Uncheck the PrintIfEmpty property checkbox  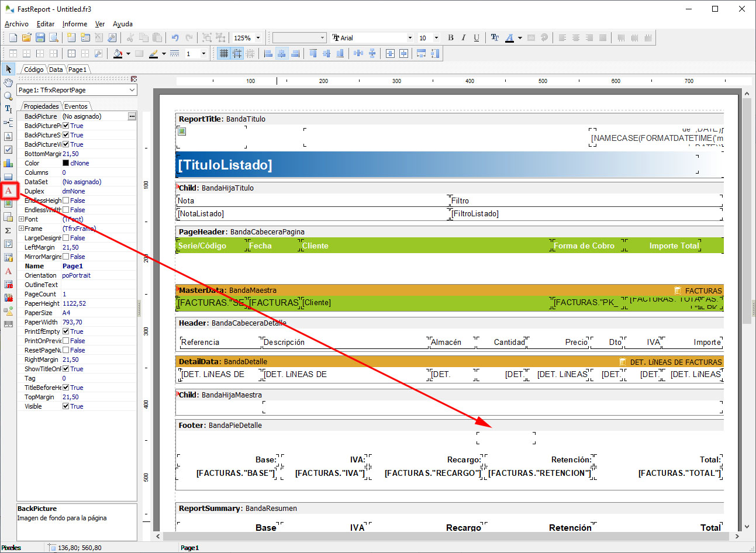click(x=66, y=331)
